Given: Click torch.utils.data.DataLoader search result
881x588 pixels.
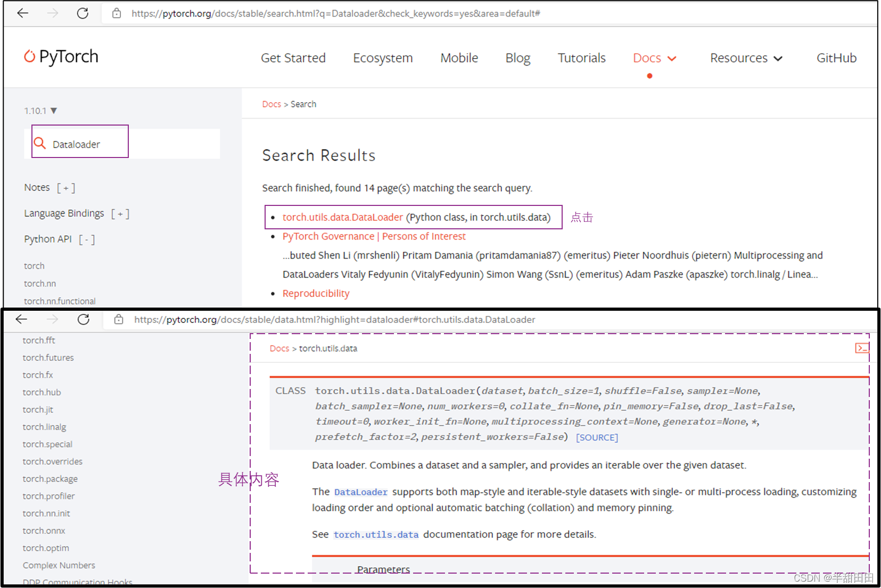Looking at the screenshot, I should [342, 217].
